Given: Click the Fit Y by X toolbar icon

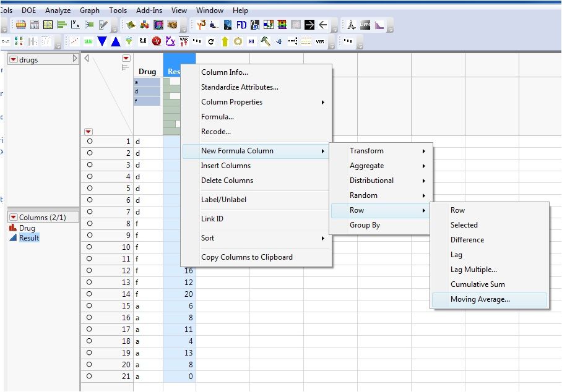Looking at the screenshot, I should coord(76,25).
